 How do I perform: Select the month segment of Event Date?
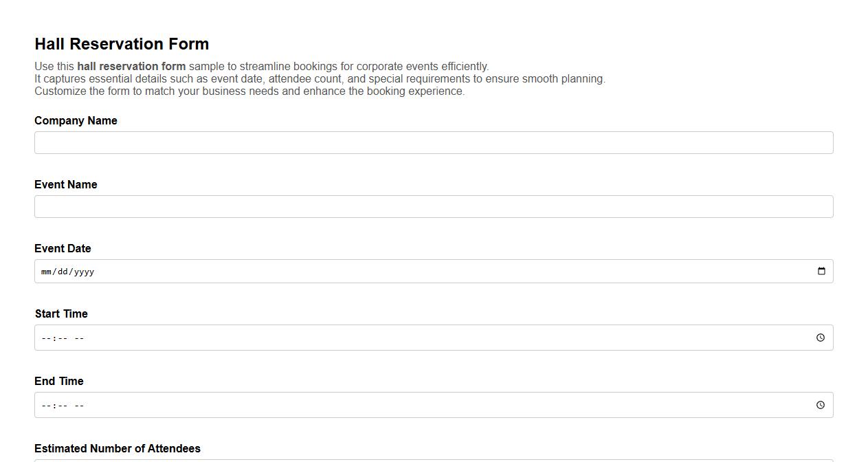(x=46, y=272)
